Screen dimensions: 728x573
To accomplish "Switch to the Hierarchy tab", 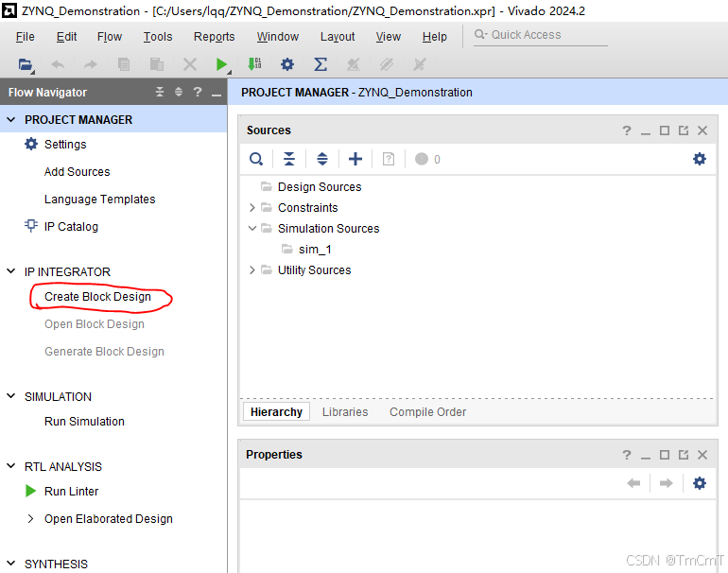I will pos(276,412).
